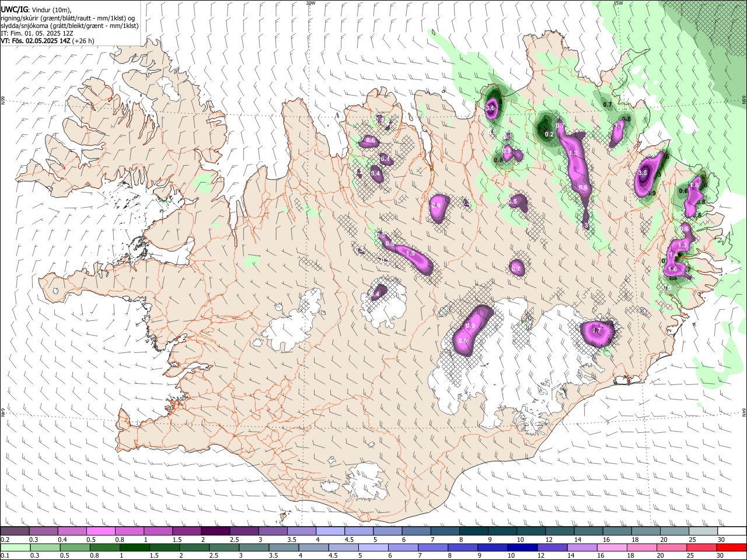Select the darkest purple 2 legend swatch

pyautogui.click(x=215, y=531)
